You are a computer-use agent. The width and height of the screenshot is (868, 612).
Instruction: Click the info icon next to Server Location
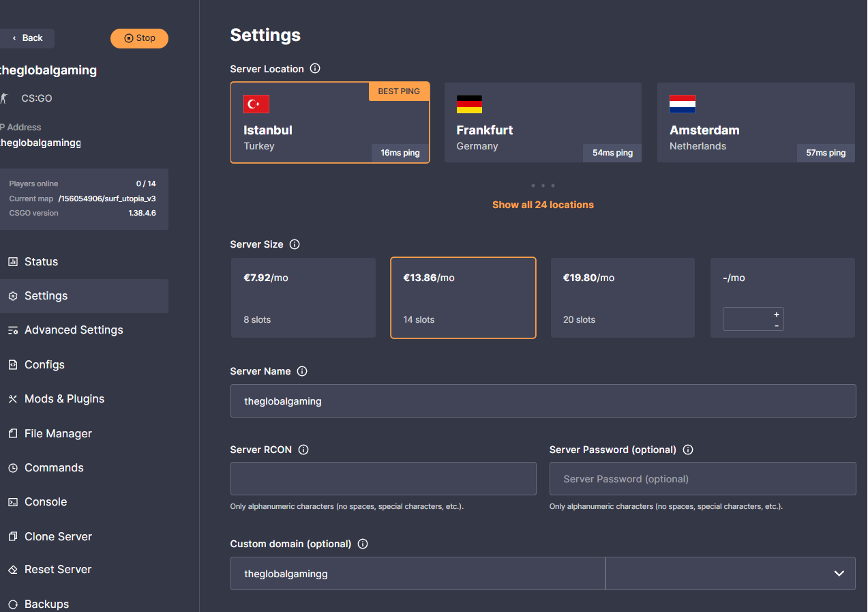pyautogui.click(x=315, y=69)
